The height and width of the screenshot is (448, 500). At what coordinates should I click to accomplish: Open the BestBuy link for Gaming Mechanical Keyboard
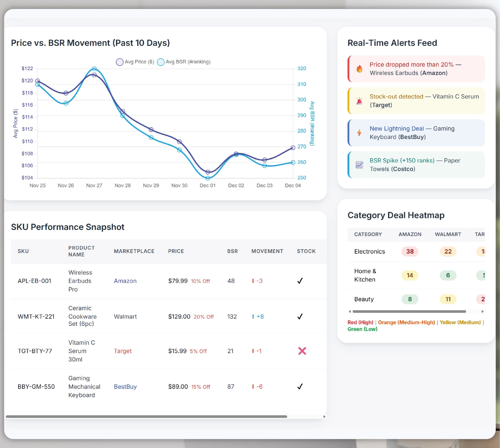pos(125,387)
